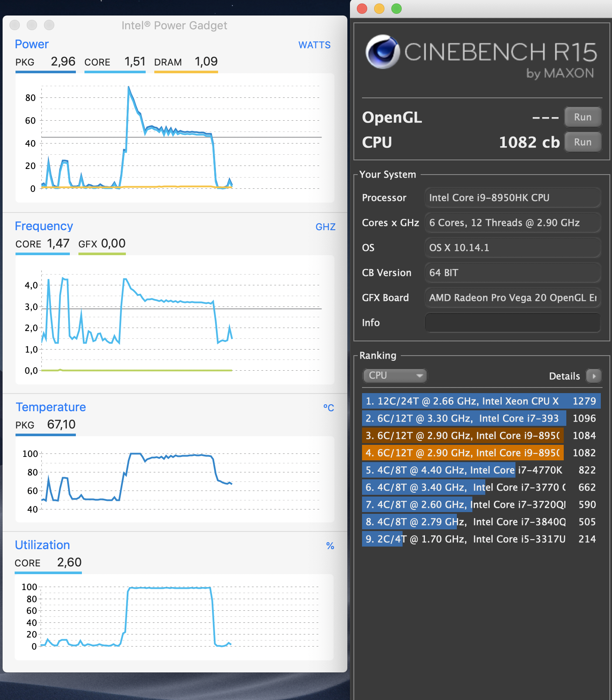Click the GHZ unit label
Viewport: 612px width, 700px height.
[325, 227]
